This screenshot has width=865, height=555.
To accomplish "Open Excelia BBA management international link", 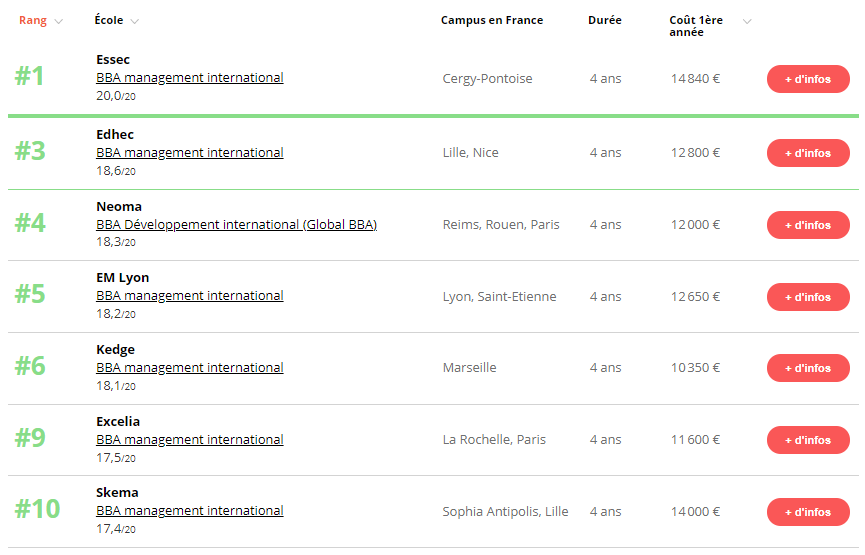I will click(x=190, y=440).
